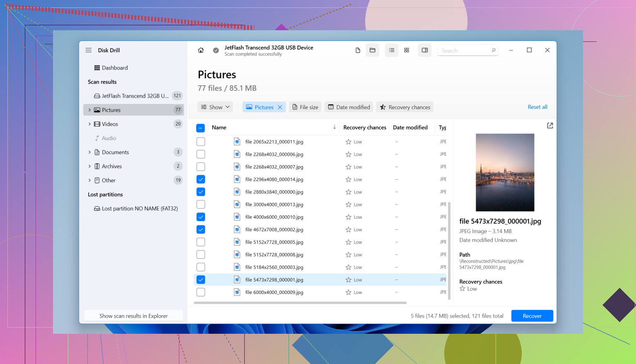Click star icon for file 4000x6000_000010.jpg
The image size is (636, 364).
348,217
